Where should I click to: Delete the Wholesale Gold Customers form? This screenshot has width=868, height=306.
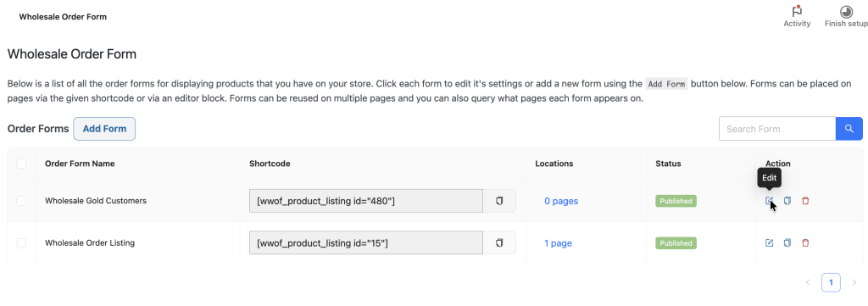point(805,201)
